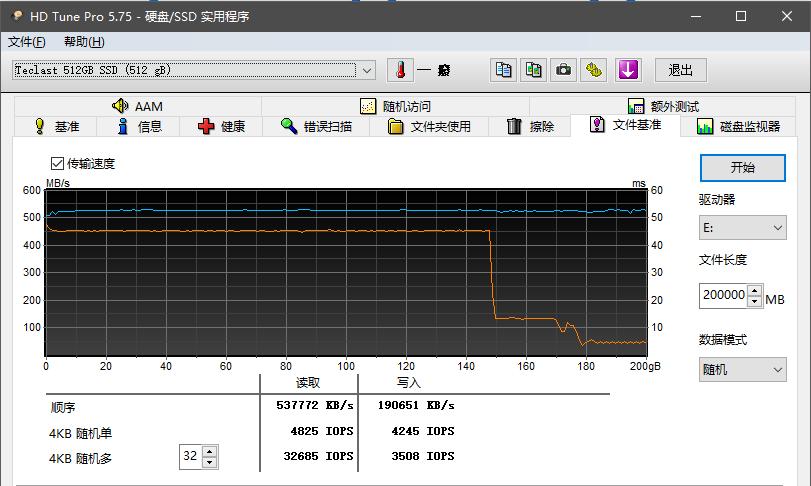The image size is (811, 486).
Task: Click the 4KB 随机单 row label
Action: (x=80, y=433)
